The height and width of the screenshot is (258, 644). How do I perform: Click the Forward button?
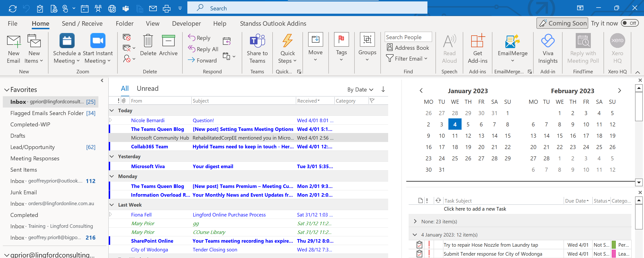tap(202, 60)
